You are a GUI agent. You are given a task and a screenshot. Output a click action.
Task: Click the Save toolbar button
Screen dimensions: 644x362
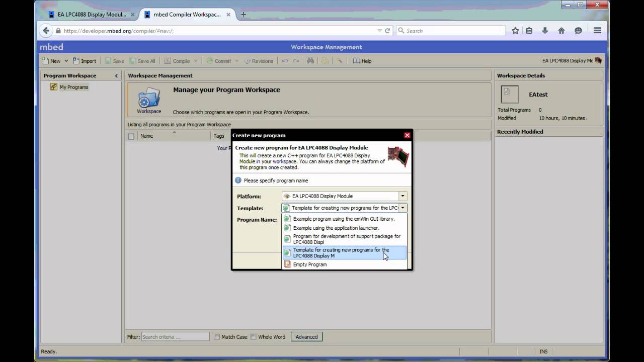tap(115, 61)
